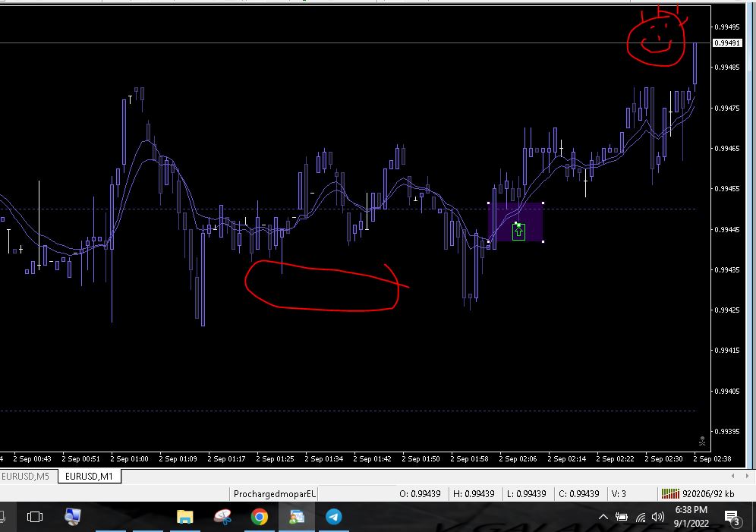Viewport: 756px width, 532px height.
Task: Click the H: 0.99439 high price field
Action: pos(474,493)
